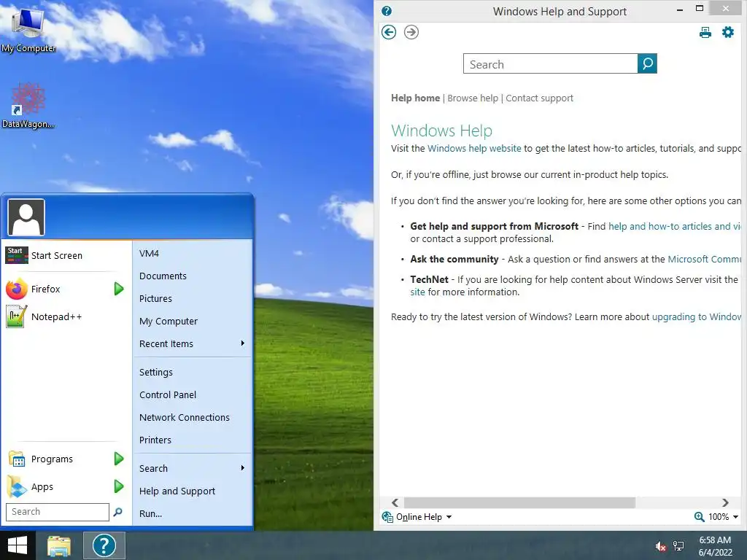Click the Start menu search magnifier icon
The height and width of the screenshot is (560, 747).
pos(117,512)
